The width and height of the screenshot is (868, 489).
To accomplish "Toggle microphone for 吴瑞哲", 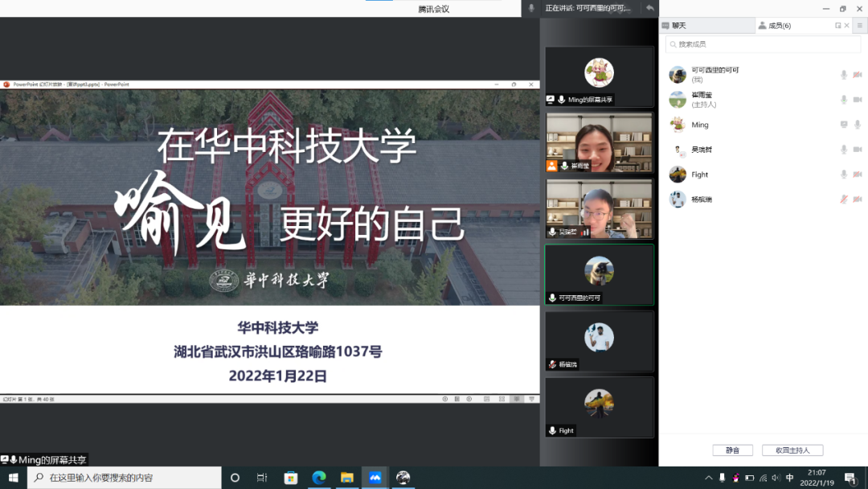I will pyautogui.click(x=844, y=150).
